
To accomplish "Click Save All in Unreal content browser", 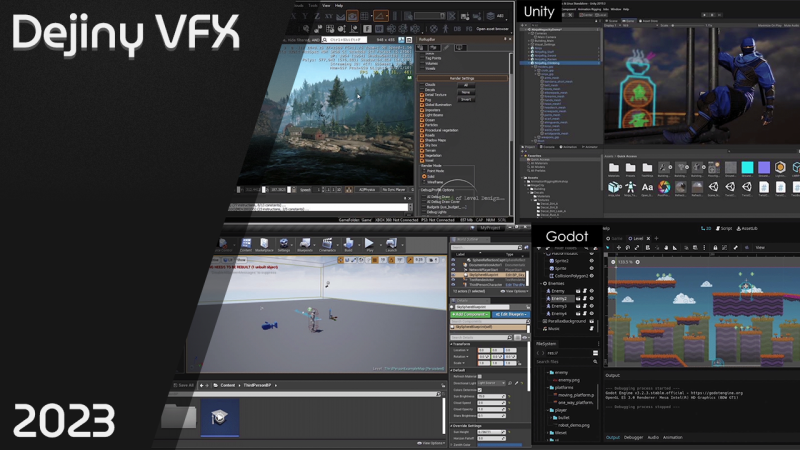I will coord(183,385).
